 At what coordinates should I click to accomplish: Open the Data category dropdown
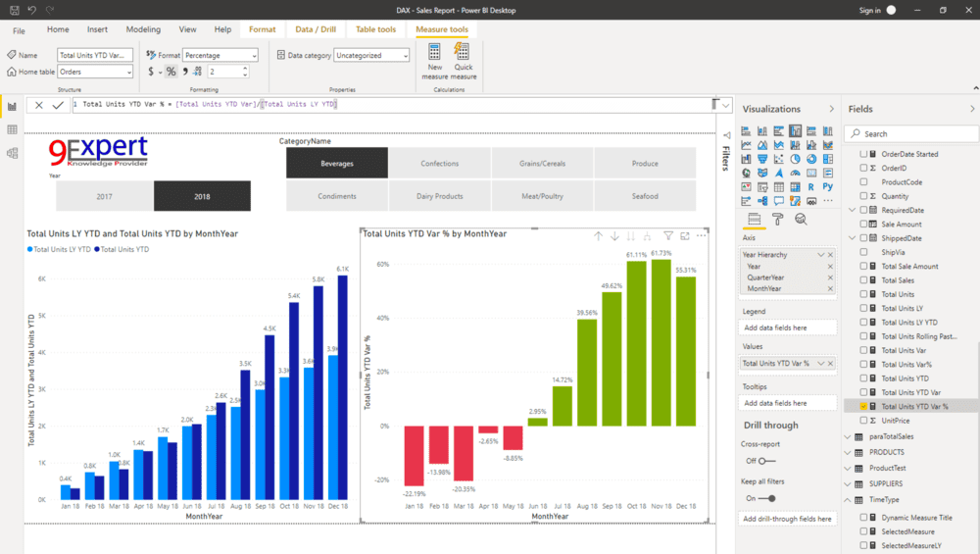pos(371,56)
